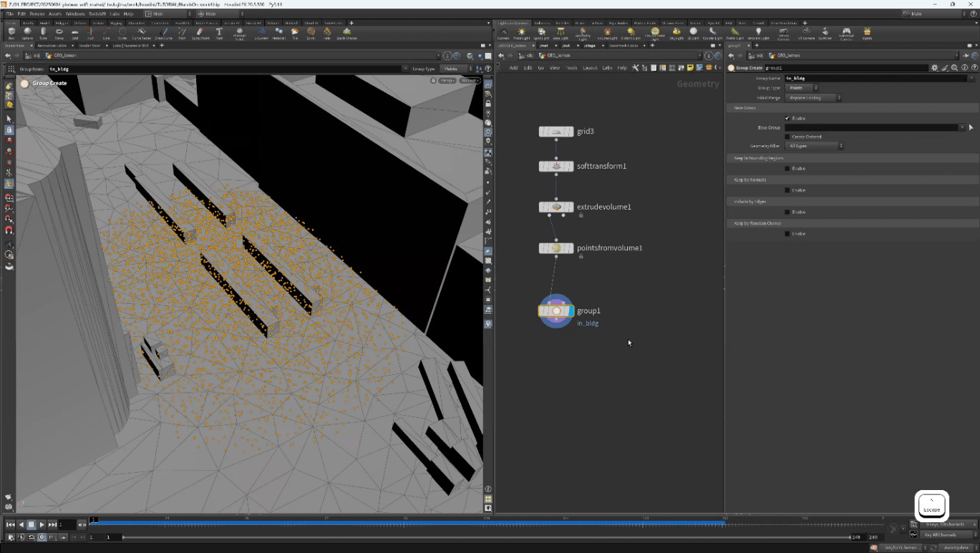The width and height of the screenshot is (980, 553).
Task: Choose the L-System shelf tool
Action: click(261, 33)
